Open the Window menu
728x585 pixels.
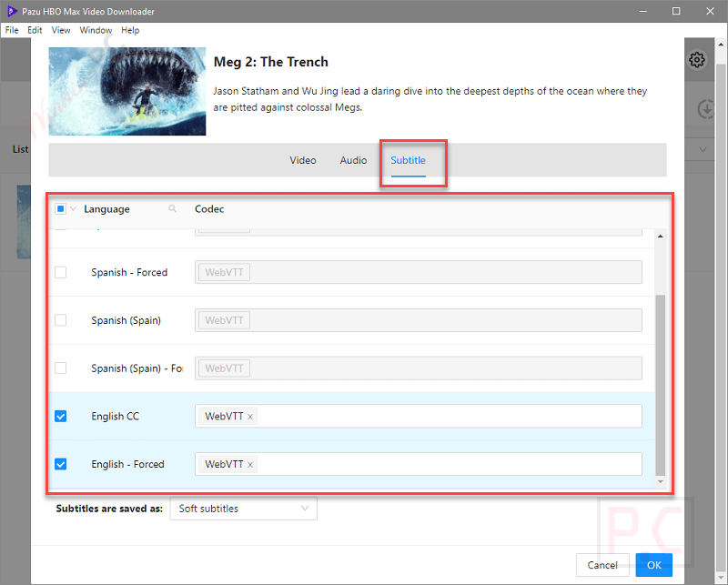coord(96,30)
